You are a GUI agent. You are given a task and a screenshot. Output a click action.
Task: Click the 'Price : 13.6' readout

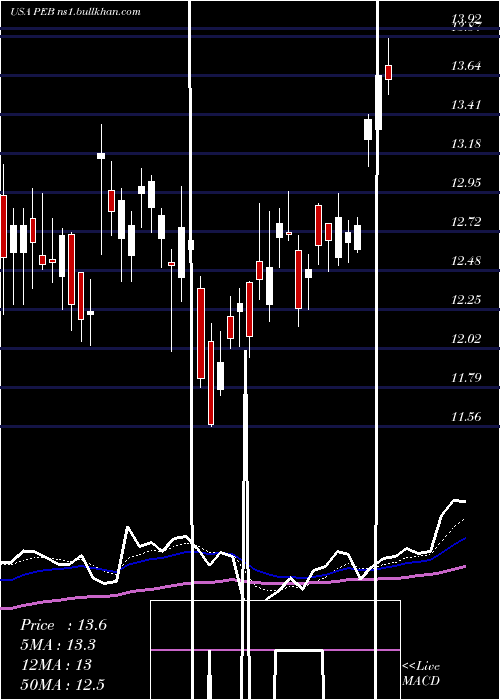click(63, 625)
